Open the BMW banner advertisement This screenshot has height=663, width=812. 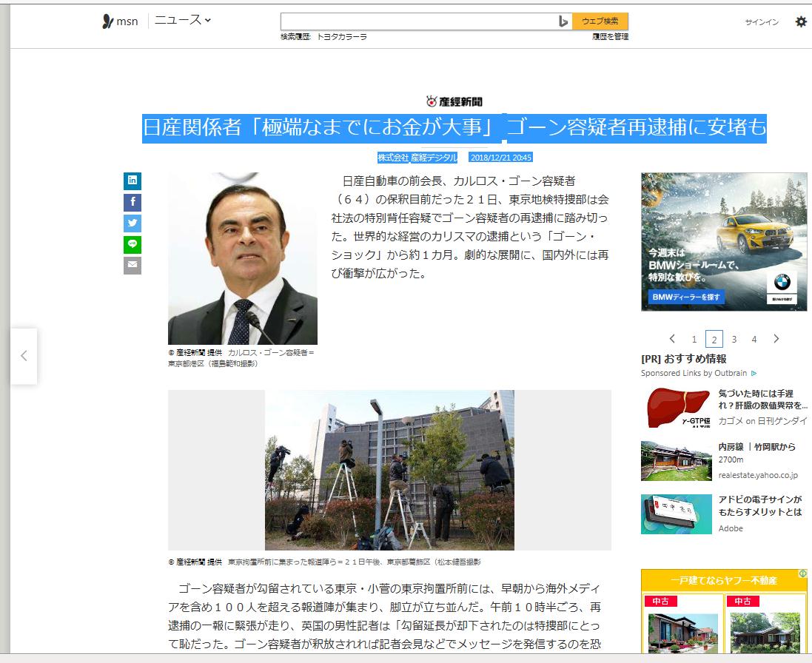(724, 242)
